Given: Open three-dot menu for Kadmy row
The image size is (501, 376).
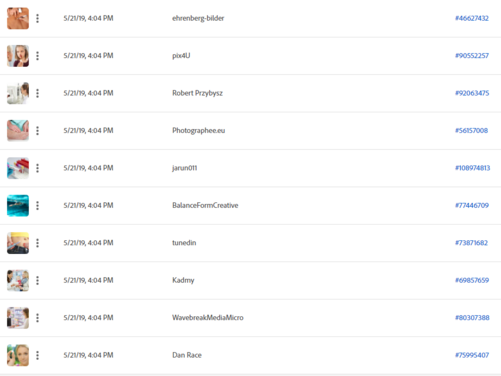Looking at the screenshot, I should [37, 280].
